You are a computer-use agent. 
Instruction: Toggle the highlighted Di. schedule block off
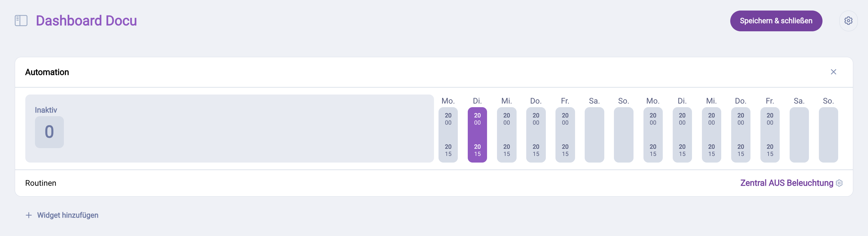pyautogui.click(x=477, y=135)
